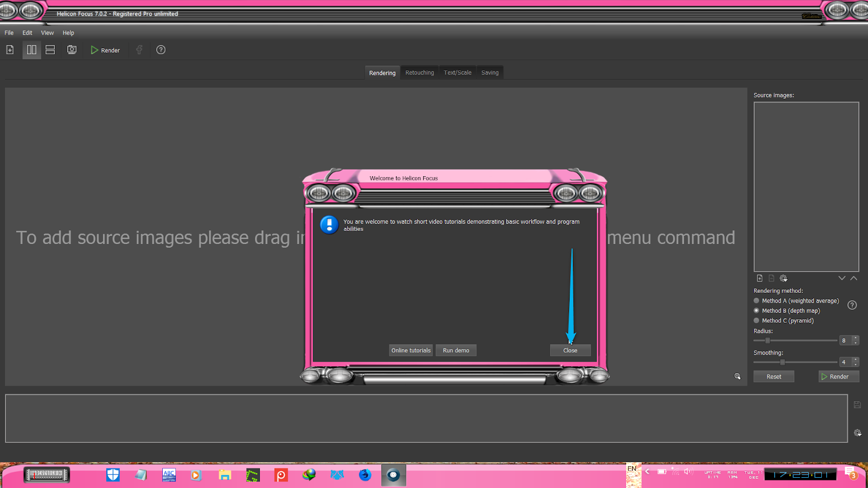Click the Wi-Fi network tray icon
The width and height of the screenshot is (868, 488).
[x=675, y=471]
